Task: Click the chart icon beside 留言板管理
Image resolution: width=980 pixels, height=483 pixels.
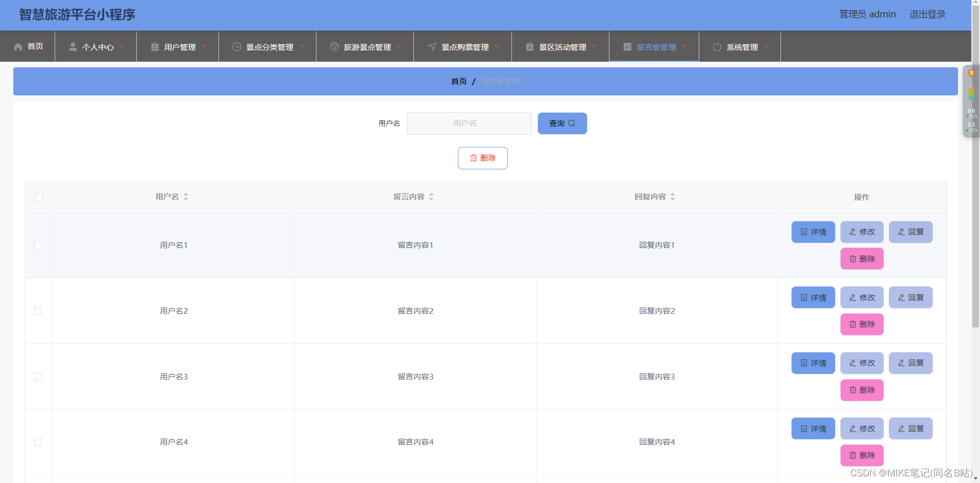Action: point(627,47)
